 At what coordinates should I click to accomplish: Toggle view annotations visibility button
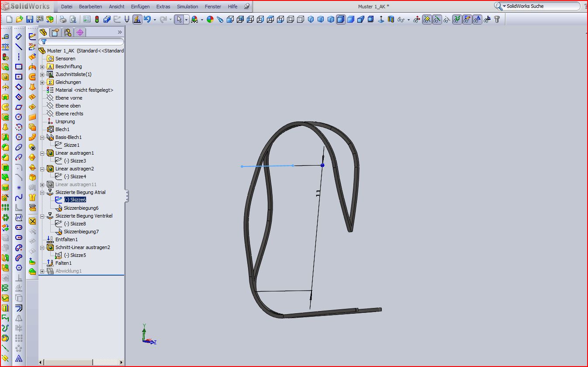[477, 19]
